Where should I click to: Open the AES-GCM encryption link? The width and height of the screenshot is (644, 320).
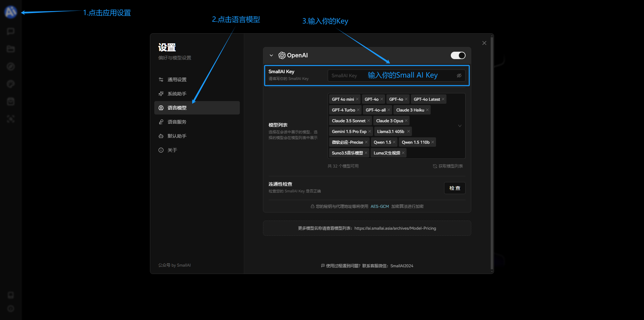tap(380, 207)
